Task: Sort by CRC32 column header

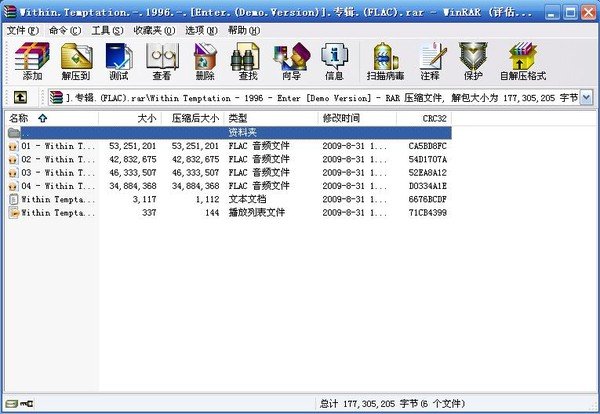Action: pos(424,118)
